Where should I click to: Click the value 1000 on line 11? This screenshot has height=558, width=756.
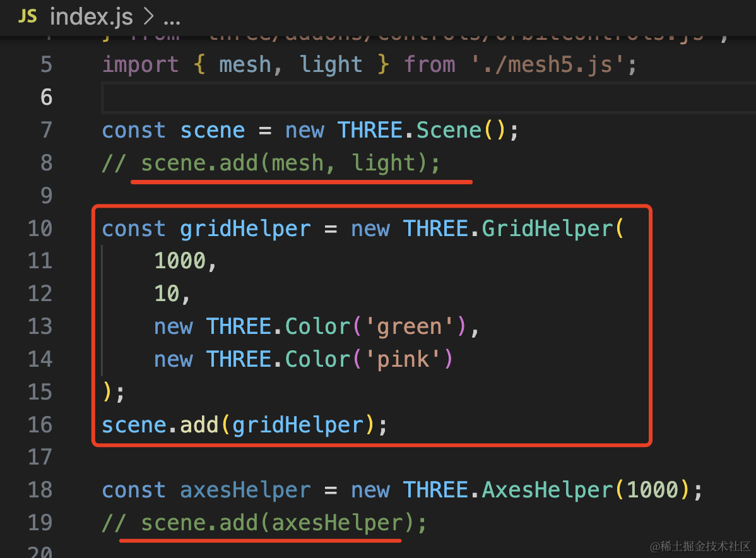[x=180, y=261]
